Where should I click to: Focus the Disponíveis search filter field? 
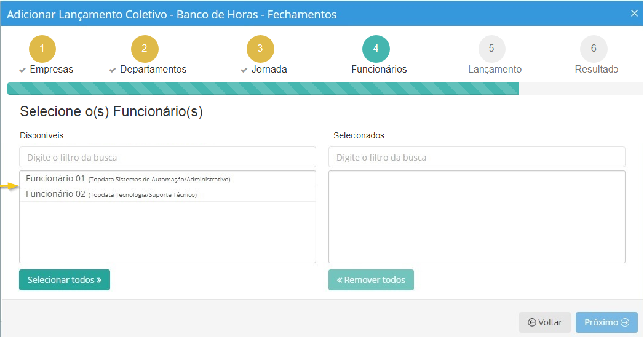coord(167,157)
